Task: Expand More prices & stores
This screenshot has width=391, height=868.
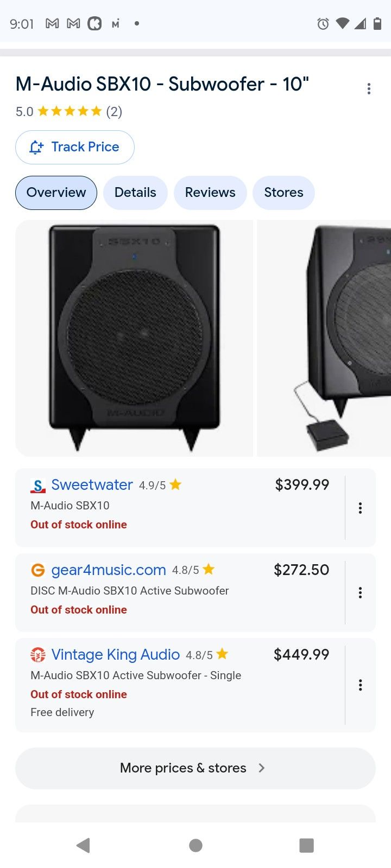Action: pos(182,768)
